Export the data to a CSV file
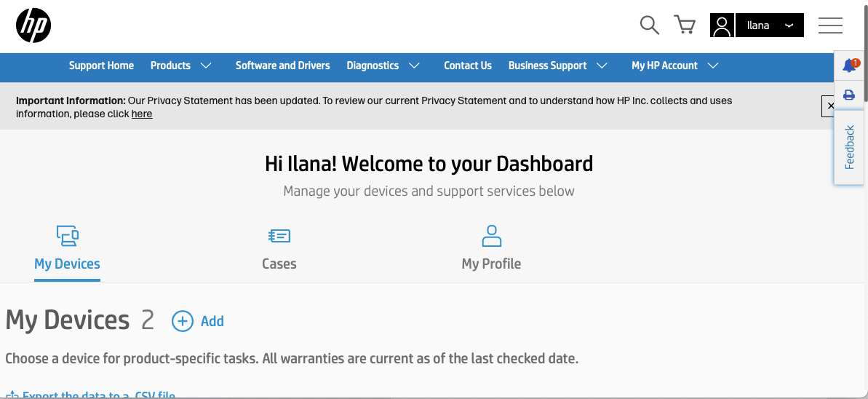Image resolution: width=868 pixels, height=399 pixels. (91, 395)
